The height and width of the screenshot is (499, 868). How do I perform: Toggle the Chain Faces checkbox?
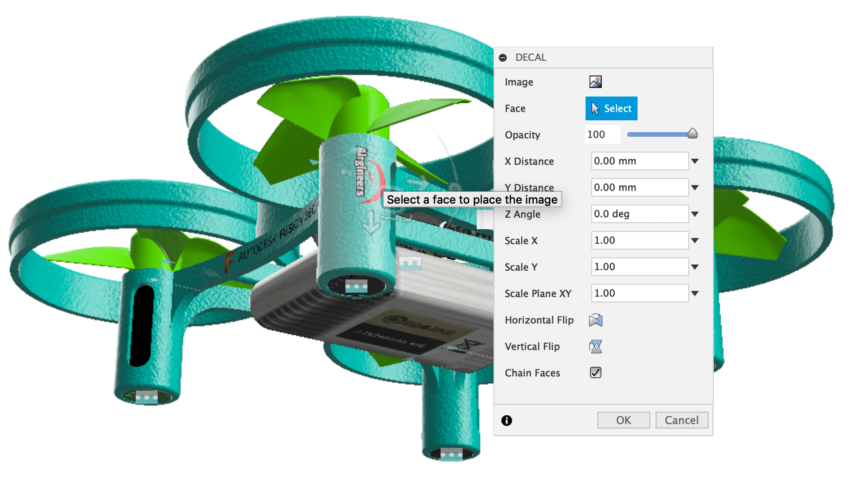click(x=595, y=372)
